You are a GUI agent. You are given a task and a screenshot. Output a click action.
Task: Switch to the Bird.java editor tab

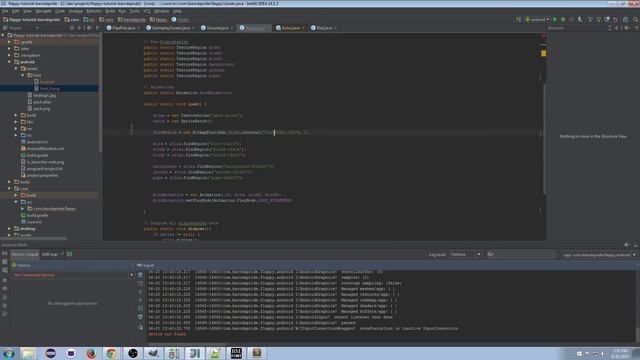(324, 28)
